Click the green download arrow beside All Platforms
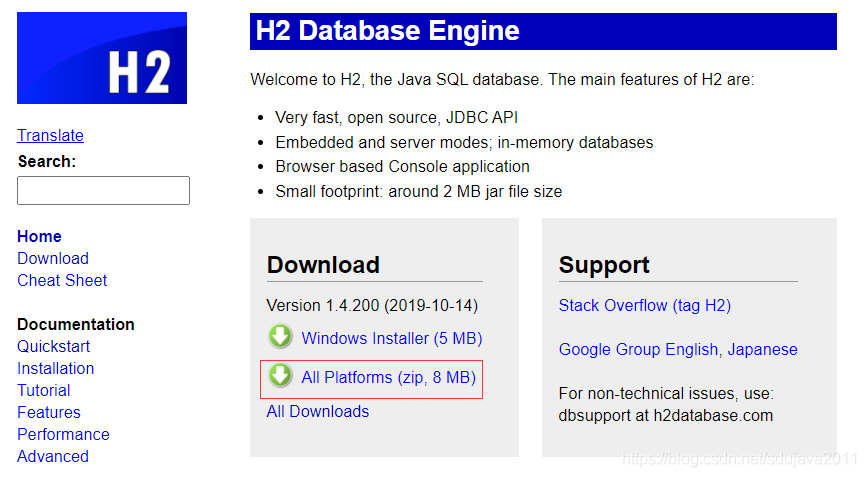Viewport: 866px width, 477px height. (x=281, y=375)
